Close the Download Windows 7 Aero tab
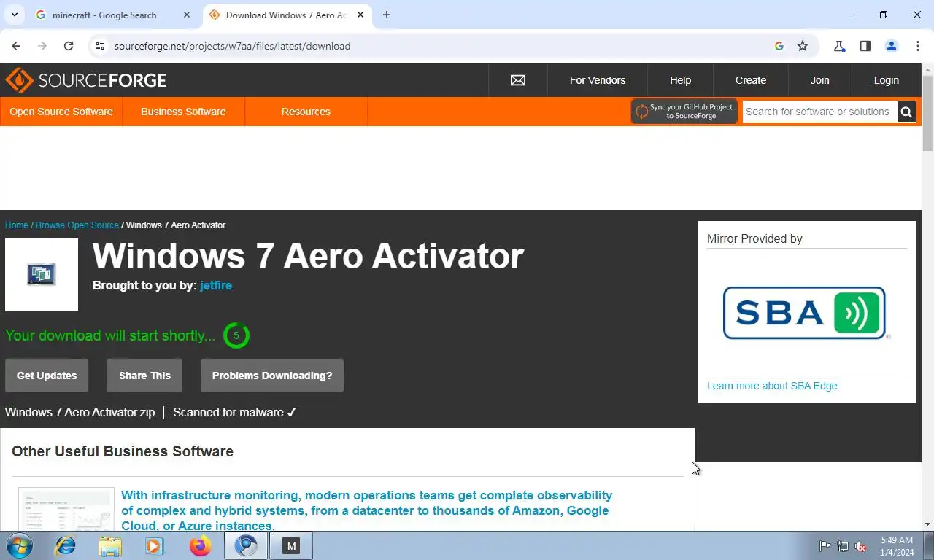The width and height of the screenshot is (934, 560). (x=360, y=15)
